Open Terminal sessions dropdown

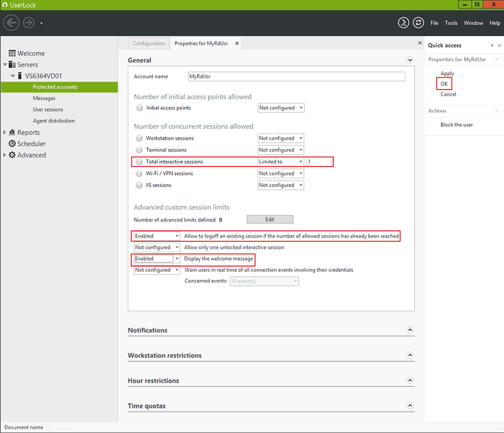pos(280,150)
